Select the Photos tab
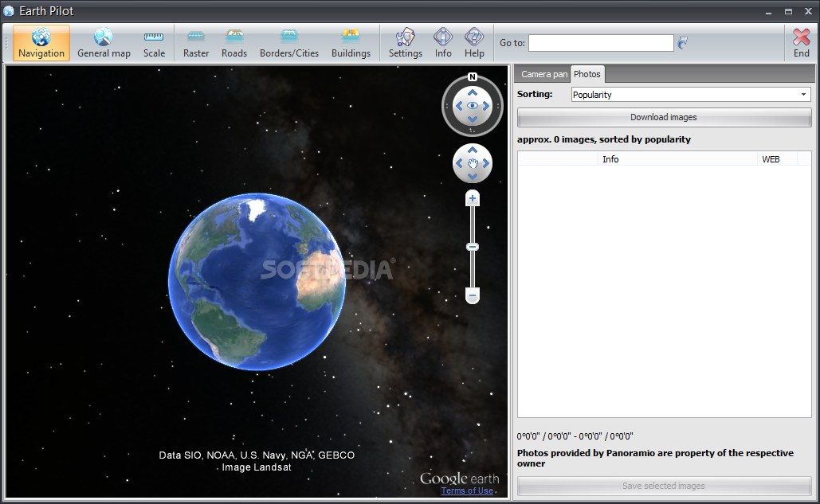Viewport: 820px width, 504px height. 587,74
